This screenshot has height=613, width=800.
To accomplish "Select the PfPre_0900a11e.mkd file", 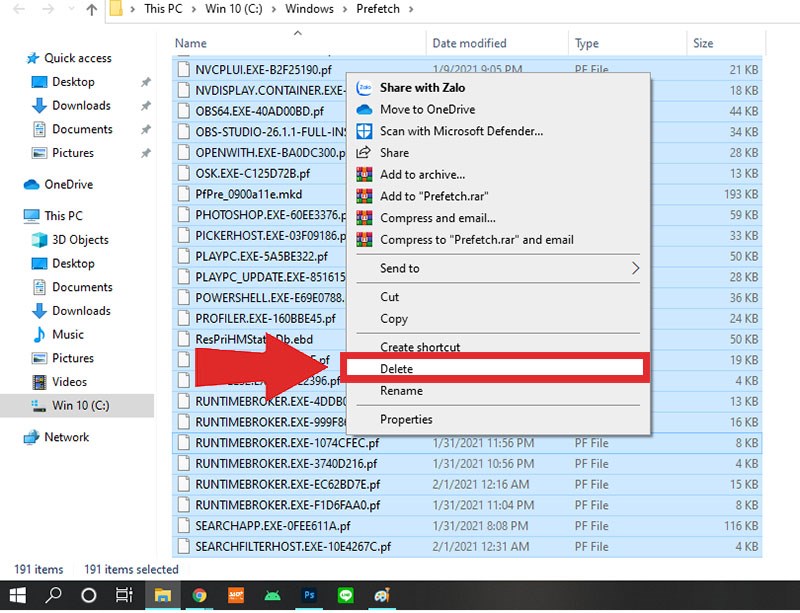I will coord(248,194).
